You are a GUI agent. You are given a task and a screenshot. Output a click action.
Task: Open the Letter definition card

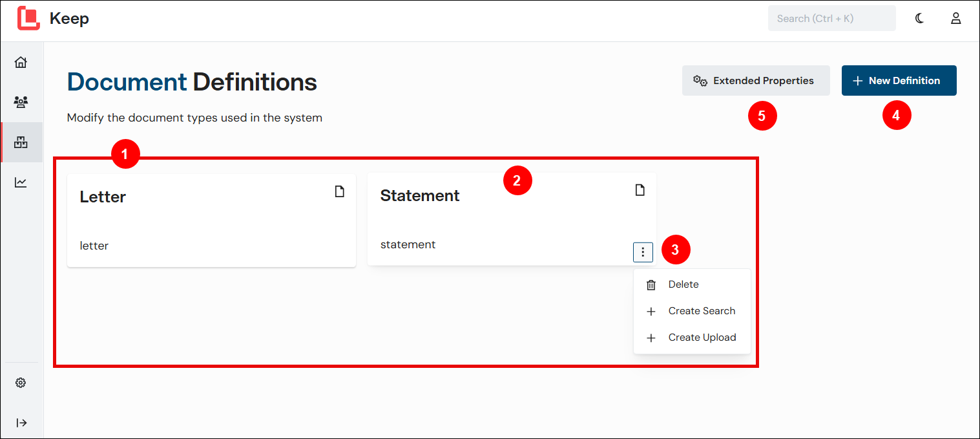[211, 220]
